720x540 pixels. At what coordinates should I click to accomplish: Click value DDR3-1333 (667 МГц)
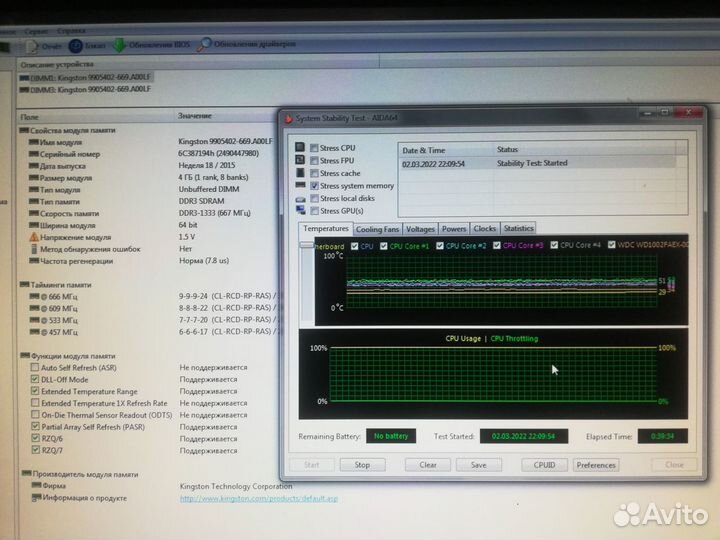coord(214,213)
